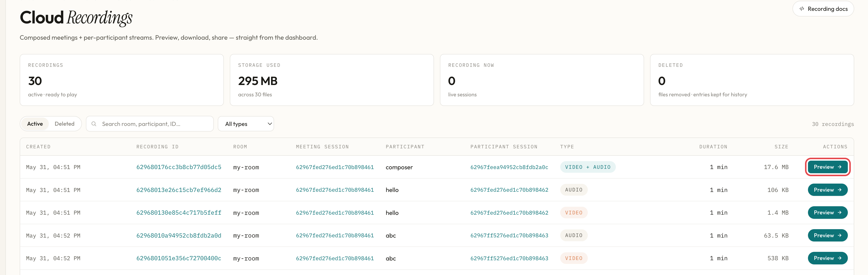Click the AUDIO badge in the 106 KB row
Screen dimensions: 868x275
[573, 190]
